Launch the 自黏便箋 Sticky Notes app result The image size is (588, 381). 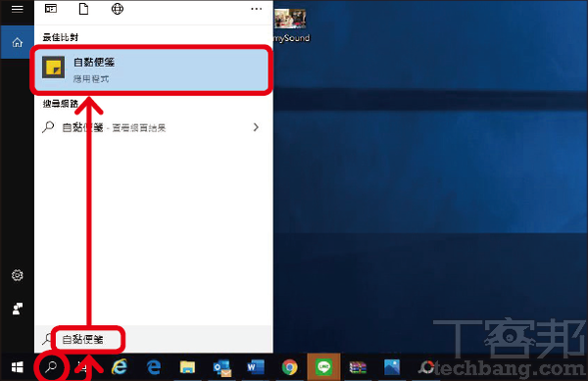coord(152,71)
